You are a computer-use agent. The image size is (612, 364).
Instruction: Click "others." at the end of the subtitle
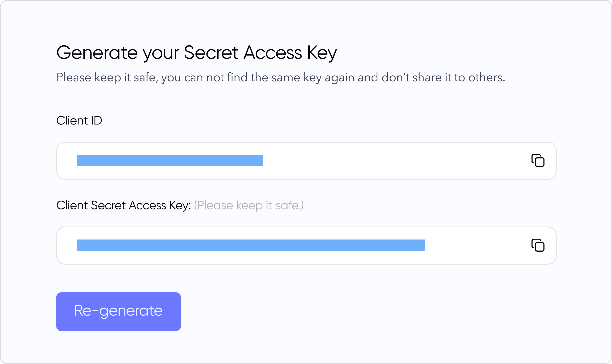(486, 78)
